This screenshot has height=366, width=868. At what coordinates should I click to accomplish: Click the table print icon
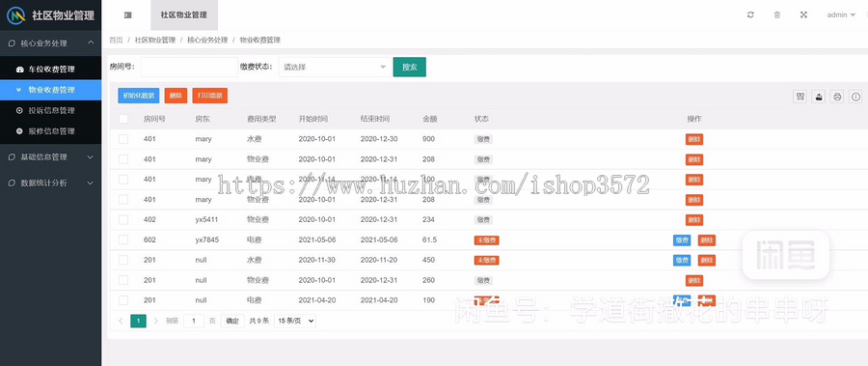coord(837,97)
